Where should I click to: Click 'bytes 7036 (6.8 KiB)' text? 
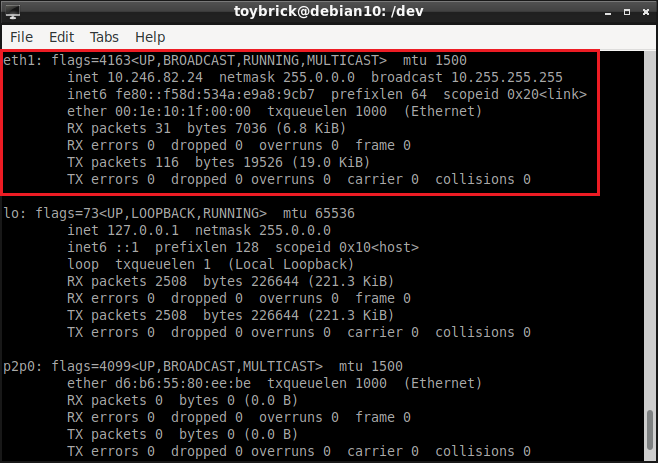coord(266,128)
